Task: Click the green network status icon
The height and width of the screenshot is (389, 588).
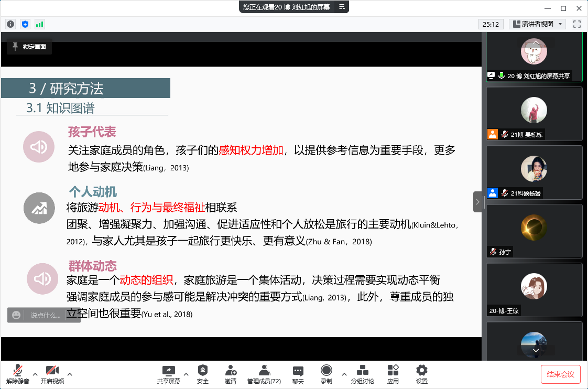Action: (x=40, y=24)
